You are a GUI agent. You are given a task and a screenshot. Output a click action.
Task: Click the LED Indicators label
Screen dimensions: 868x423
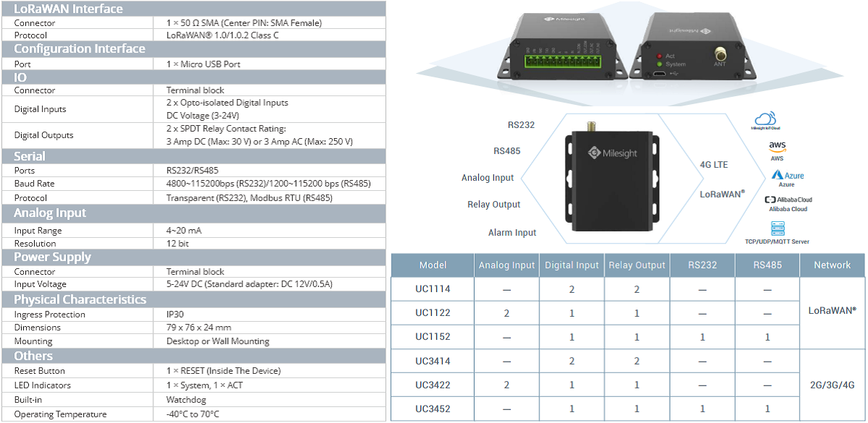43,385
